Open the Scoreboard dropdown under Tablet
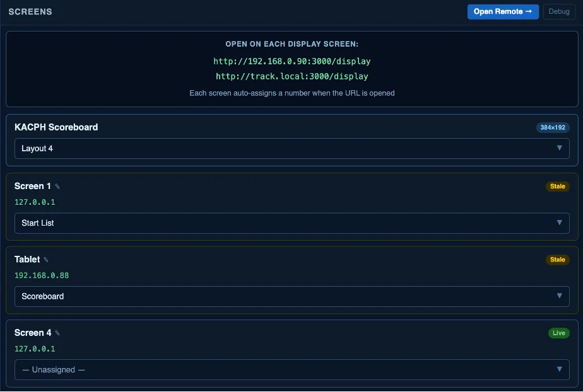 [x=292, y=296]
